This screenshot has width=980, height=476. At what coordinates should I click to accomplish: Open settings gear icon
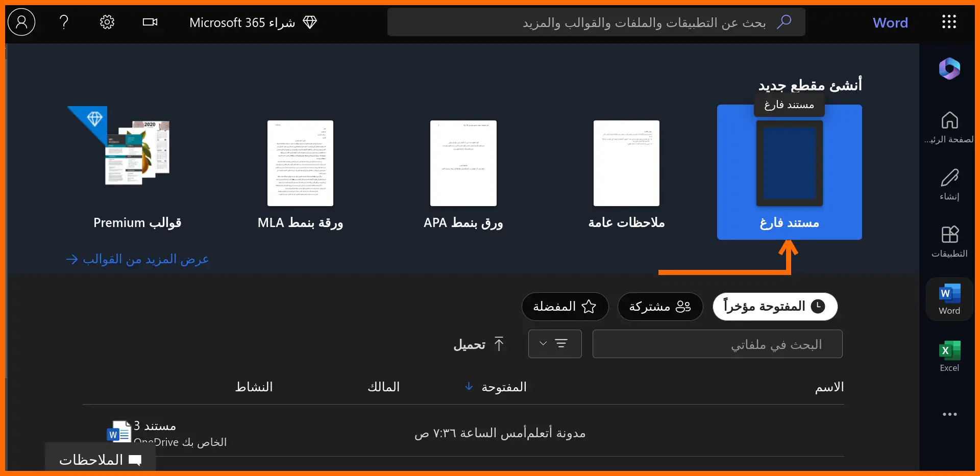107,22
